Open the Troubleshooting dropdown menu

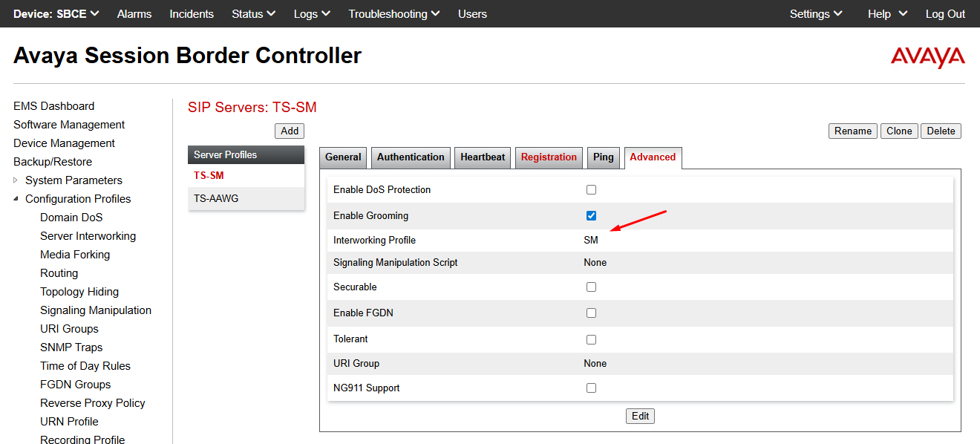[393, 14]
